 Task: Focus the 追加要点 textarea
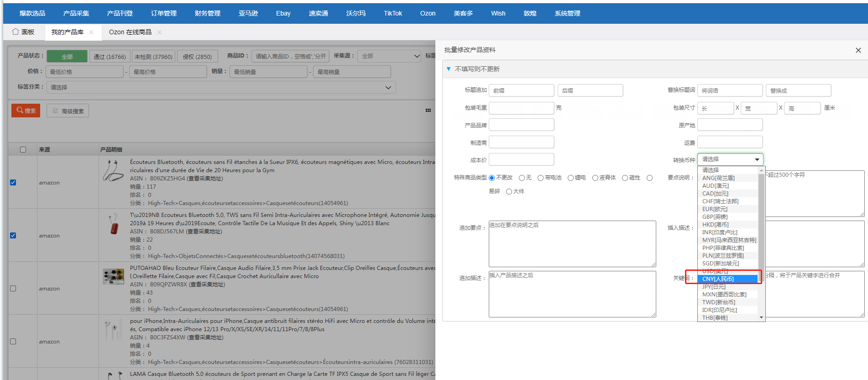coord(572,244)
